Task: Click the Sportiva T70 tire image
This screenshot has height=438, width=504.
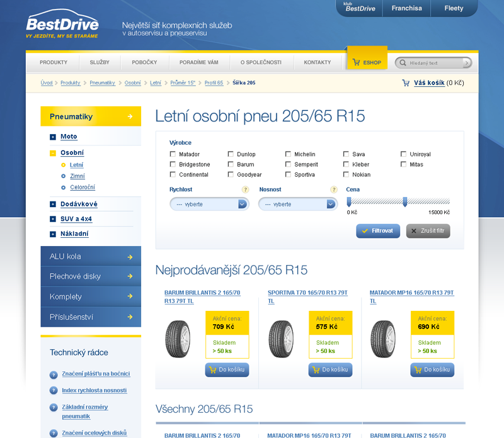Action: click(281, 339)
